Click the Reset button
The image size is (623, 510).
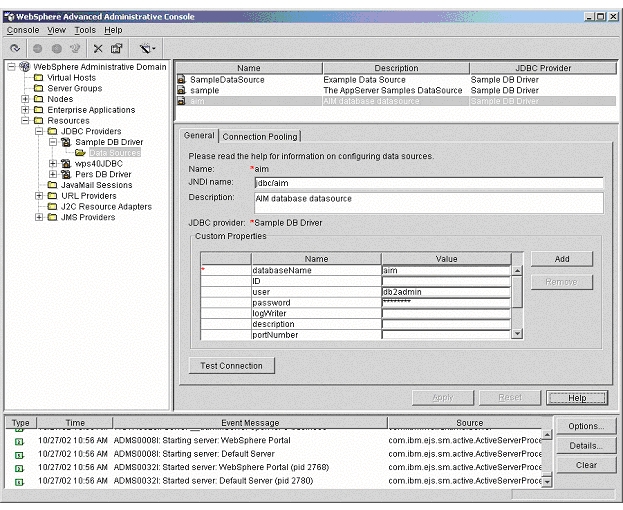click(510, 398)
